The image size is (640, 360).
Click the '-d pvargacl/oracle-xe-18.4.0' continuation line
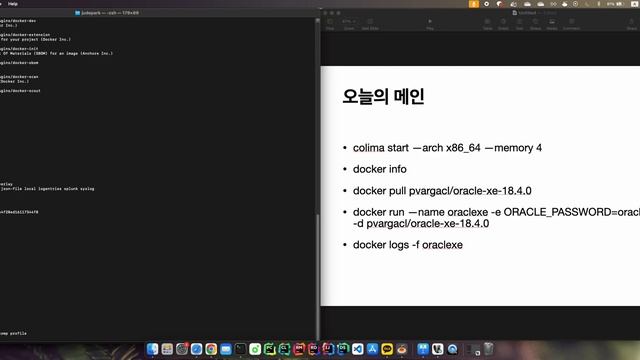(421, 224)
